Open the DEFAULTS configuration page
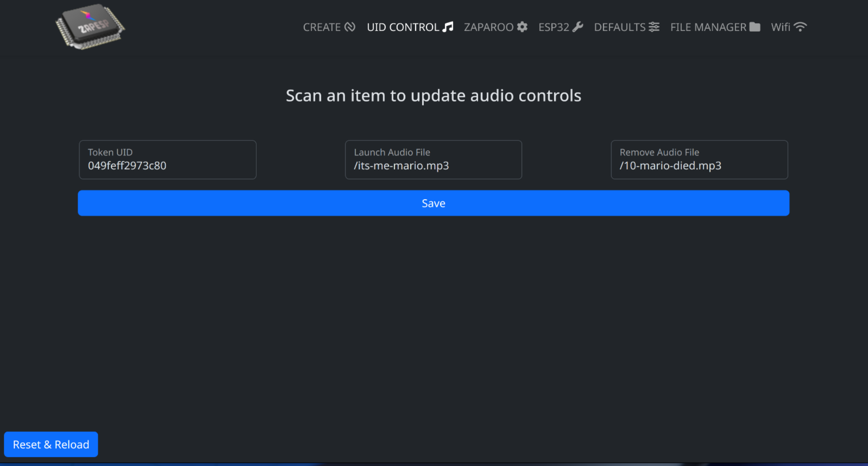The width and height of the screenshot is (868, 466). (x=620, y=27)
